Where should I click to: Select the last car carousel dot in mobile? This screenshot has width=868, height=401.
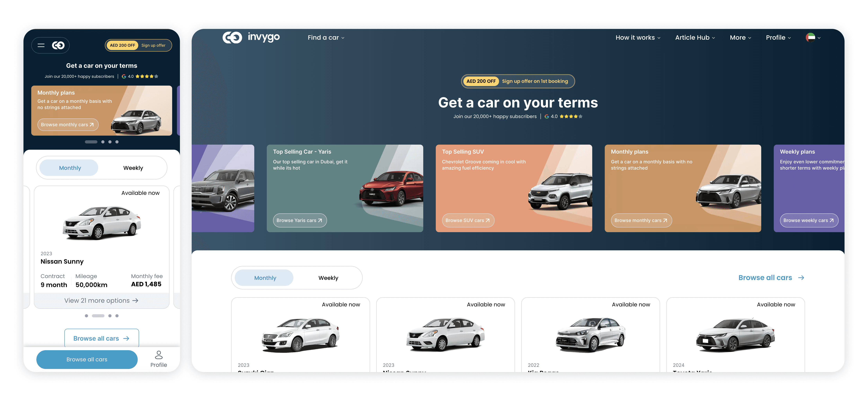click(117, 316)
